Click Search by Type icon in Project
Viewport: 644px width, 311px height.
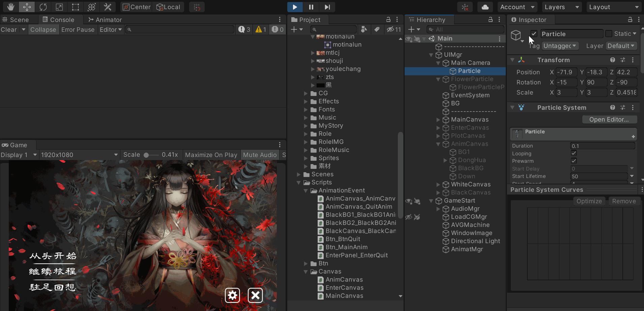[x=364, y=29]
